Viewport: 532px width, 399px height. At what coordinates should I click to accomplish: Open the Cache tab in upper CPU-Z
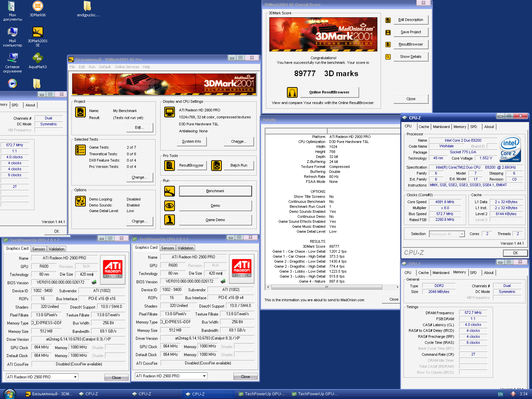(x=424, y=127)
